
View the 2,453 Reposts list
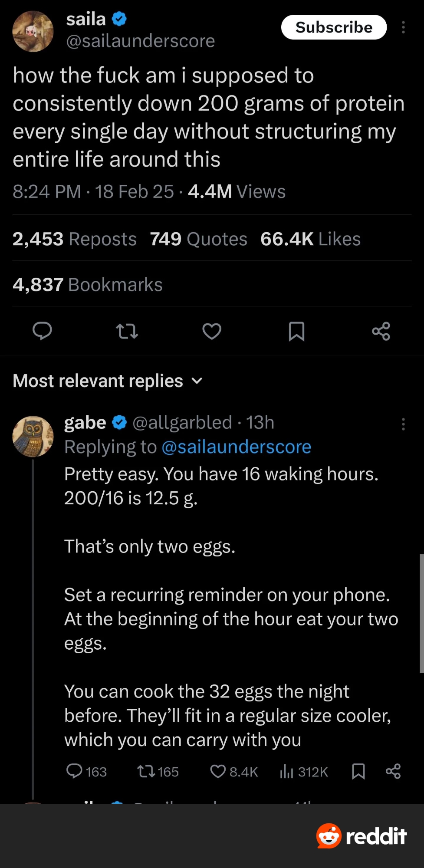(74, 239)
